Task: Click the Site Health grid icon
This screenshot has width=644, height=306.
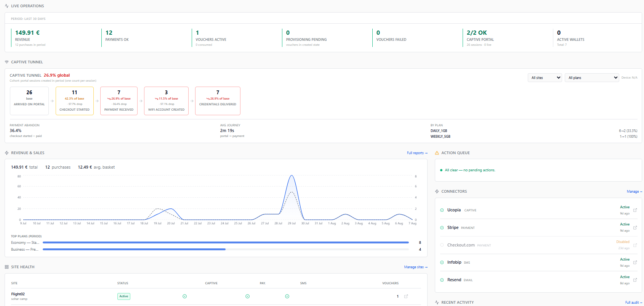Action: (7, 267)
